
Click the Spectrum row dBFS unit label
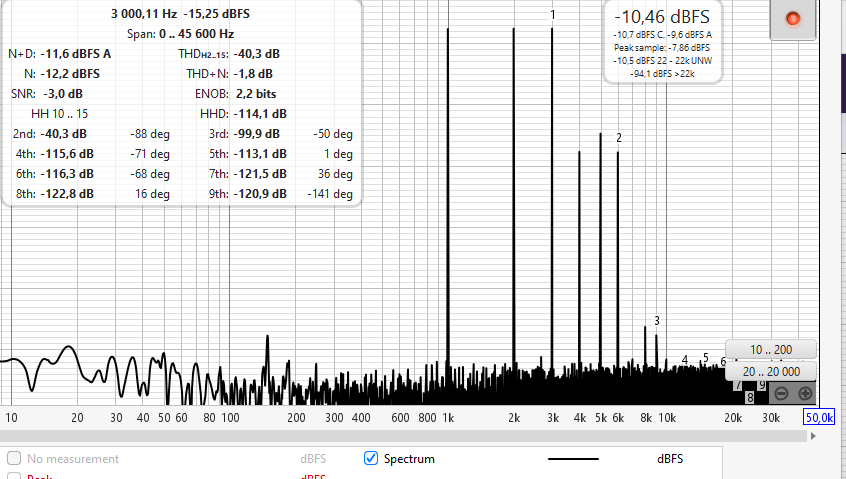pos(670,459)
